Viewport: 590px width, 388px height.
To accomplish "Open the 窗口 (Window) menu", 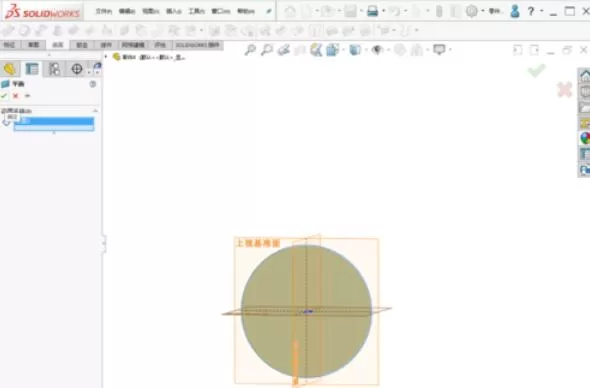I will click(x=221, y=11).
